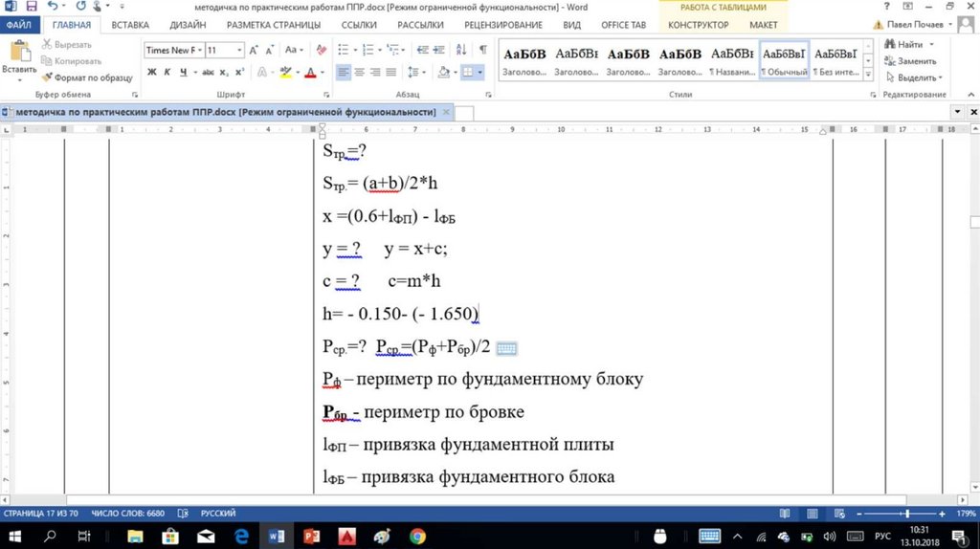Show paragraph marks with the ¶ icon
This screenshot has height=549, width=980.
483,50
